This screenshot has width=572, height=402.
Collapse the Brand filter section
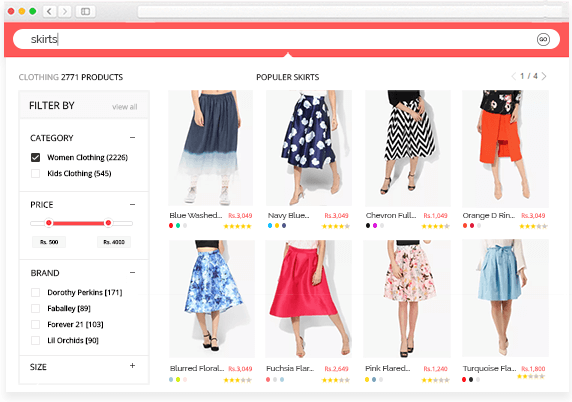[x=132, y=272]
